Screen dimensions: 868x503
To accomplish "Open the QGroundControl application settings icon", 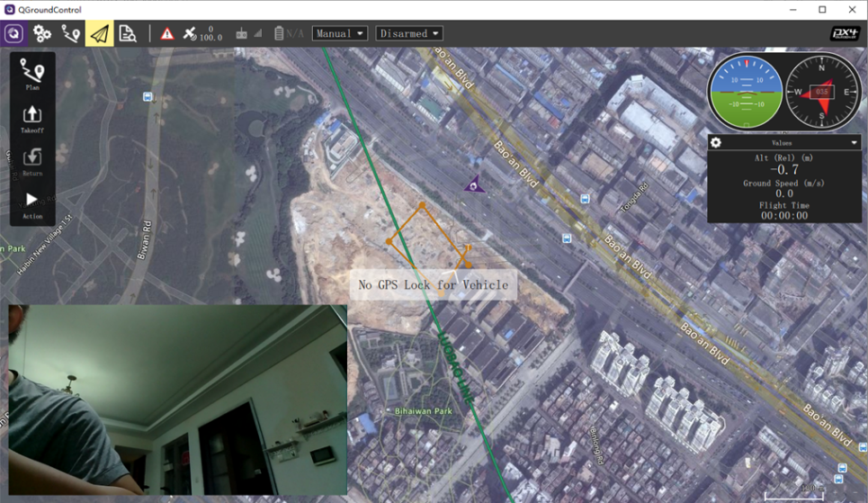I will 13,34.
